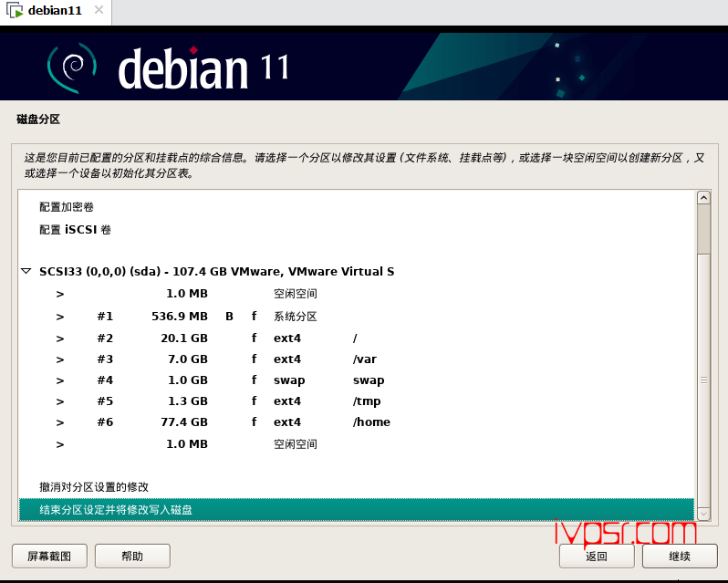Click scrollbar down arrow in partition list

(x=704, y=514)
